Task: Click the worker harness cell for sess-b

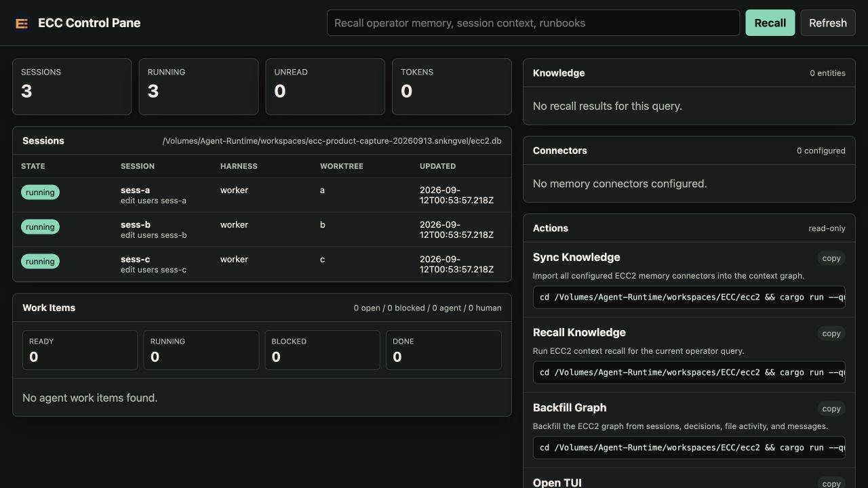Action: (x=234, y=224)
